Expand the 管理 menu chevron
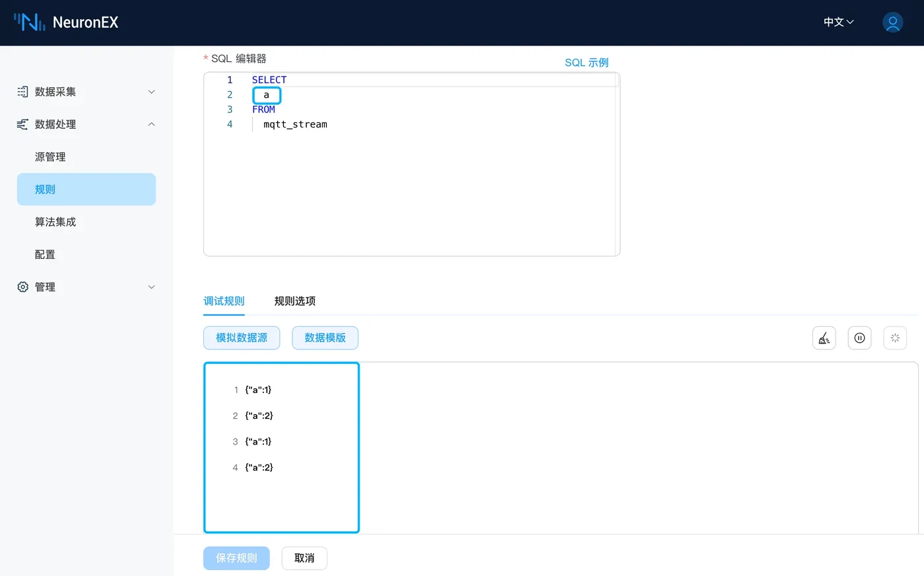Viewport: 924px width, 576px height. (151, 287)
